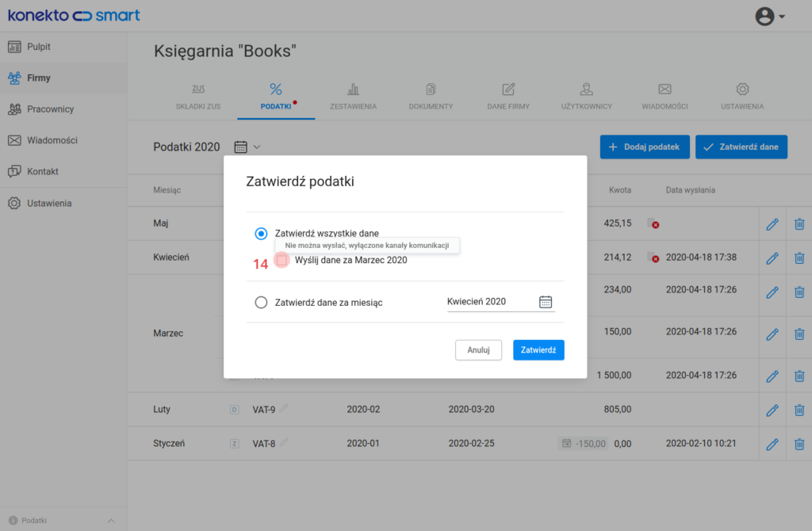Screen dimensions: 812x531
Task: Switch to the Dokumenty tab
Action: 431,97
